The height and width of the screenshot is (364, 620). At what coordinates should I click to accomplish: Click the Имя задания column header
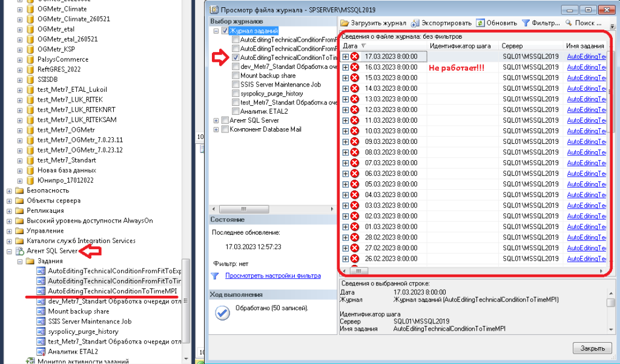pos(585,46)
